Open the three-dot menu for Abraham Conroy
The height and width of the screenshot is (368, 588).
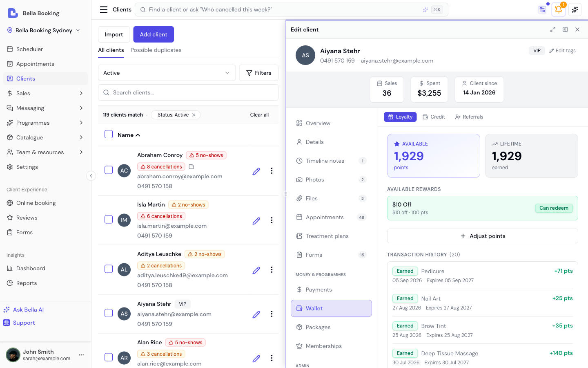272,171
